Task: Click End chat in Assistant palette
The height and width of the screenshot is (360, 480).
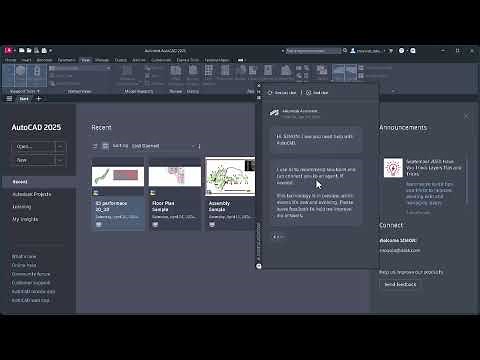Action: pos(317,93)
